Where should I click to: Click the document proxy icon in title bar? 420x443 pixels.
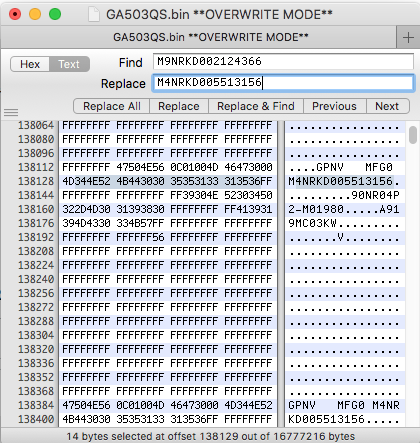click(94, 14)
